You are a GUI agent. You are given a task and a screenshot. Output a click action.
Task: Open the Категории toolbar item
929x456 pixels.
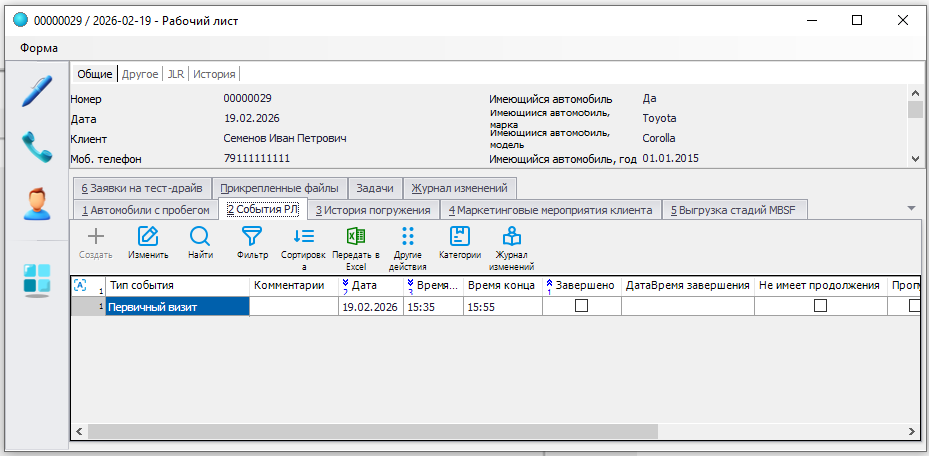click(460, 244)
